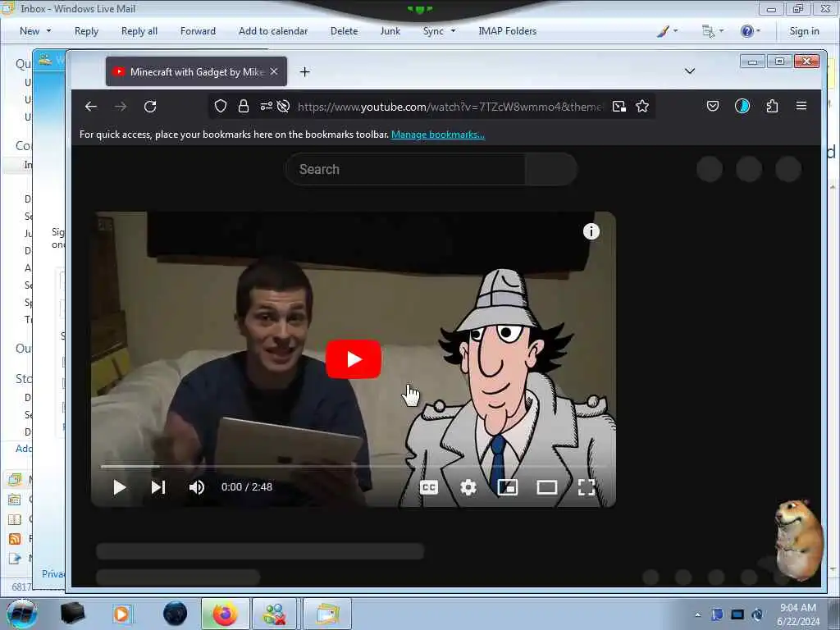Click Reply all in Windows Live Mail
This screenshot has width=840, height=630.
pyautogui.click(x=139, y=31)
